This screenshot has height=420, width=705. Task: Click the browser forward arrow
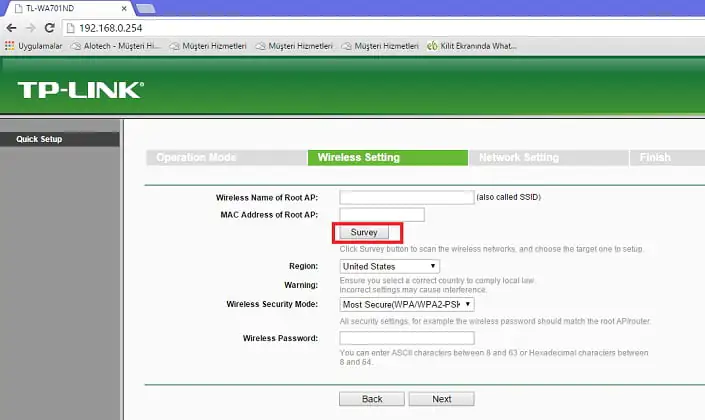(31, 28)
